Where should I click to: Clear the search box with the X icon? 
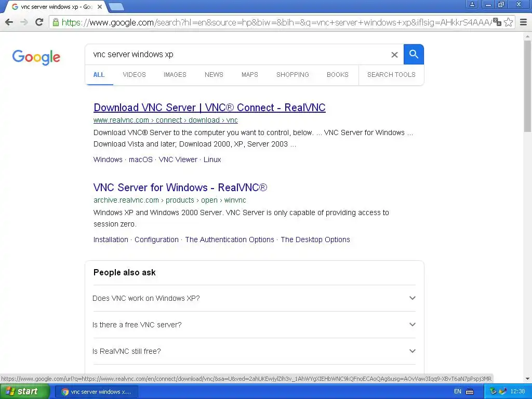(394, 55)
